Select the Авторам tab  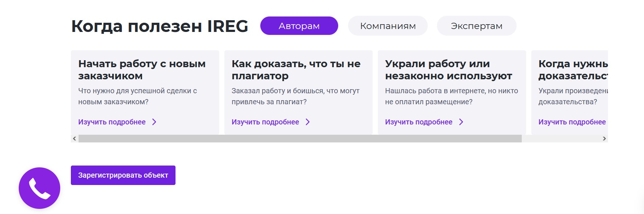click(299, 26)
